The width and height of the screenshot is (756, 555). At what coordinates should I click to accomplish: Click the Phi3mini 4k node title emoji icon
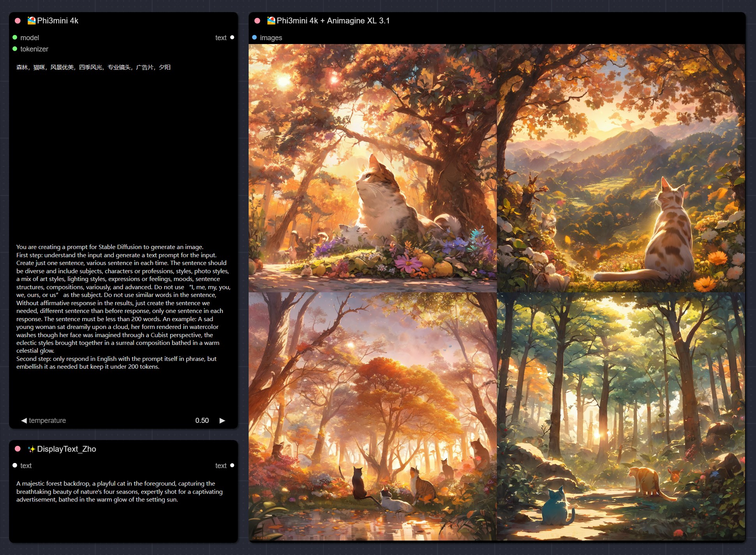(x=32, y=21)
